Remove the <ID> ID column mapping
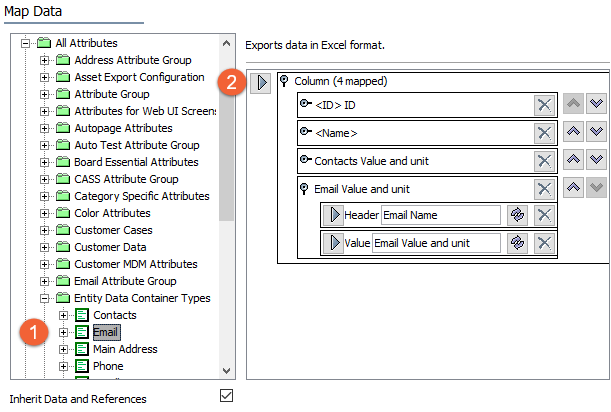The image size is (611, 412). click(544, 106)
